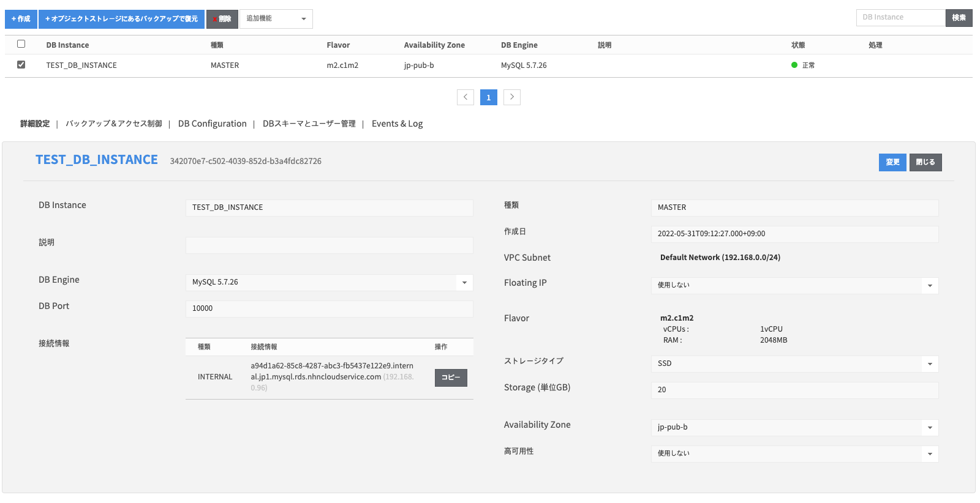Screen dimensions: 980x503
Task: Open the 追加機能 dropdown
Action: coord(276,19)
